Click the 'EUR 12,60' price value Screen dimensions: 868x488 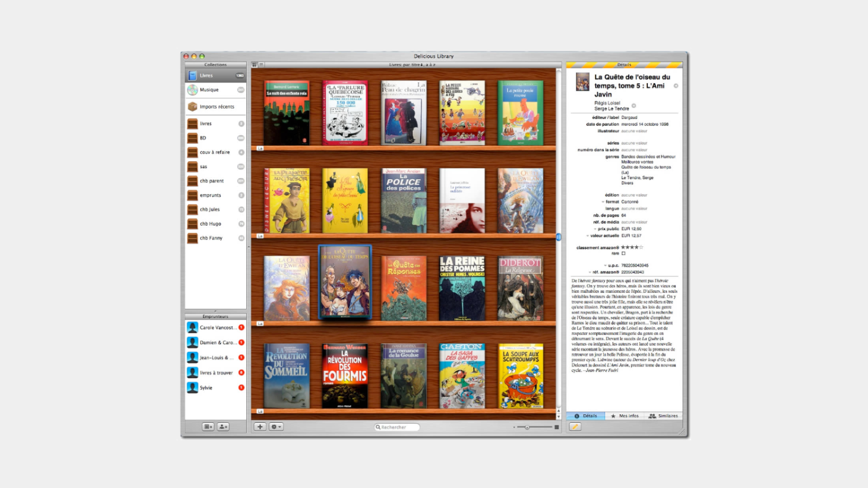pos(631,229)
